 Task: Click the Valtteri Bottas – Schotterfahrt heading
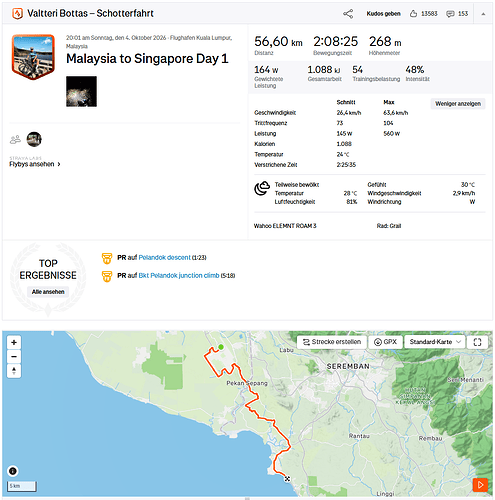[90, 14]
